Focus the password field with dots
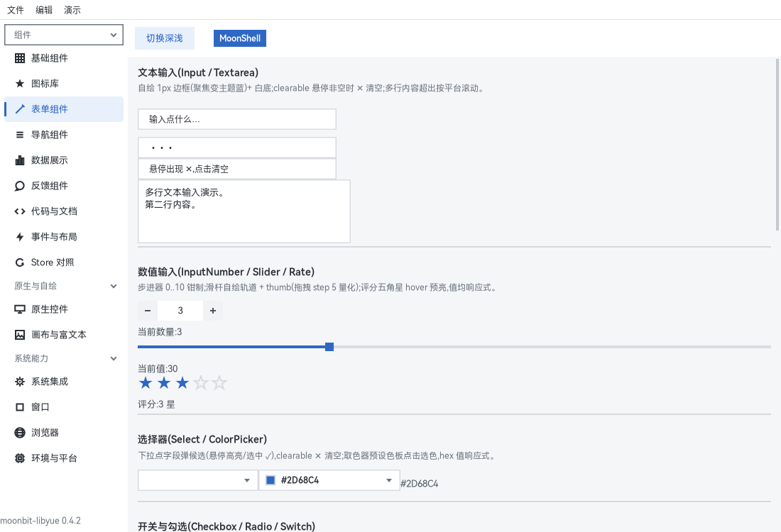This screenshot has width=781, height=532. pyautogui.click(x=237, y=148)
